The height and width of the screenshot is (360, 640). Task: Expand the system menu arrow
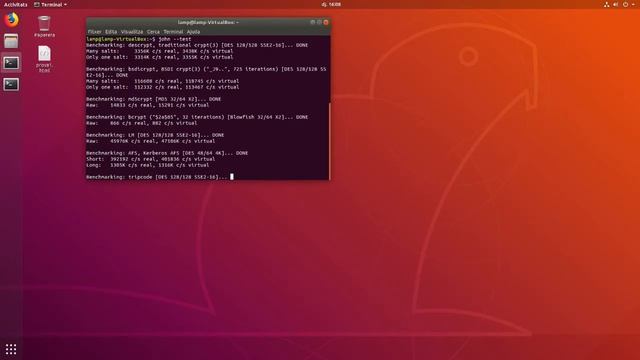pyautogui.click(x=633, y=4)
